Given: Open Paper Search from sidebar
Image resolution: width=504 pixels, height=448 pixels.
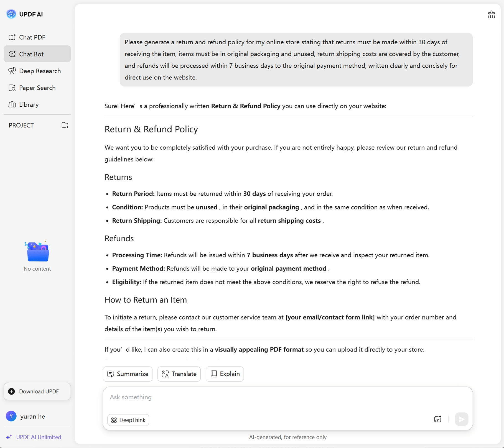Looking at the screenshot, I should click(x=37, y=88).
